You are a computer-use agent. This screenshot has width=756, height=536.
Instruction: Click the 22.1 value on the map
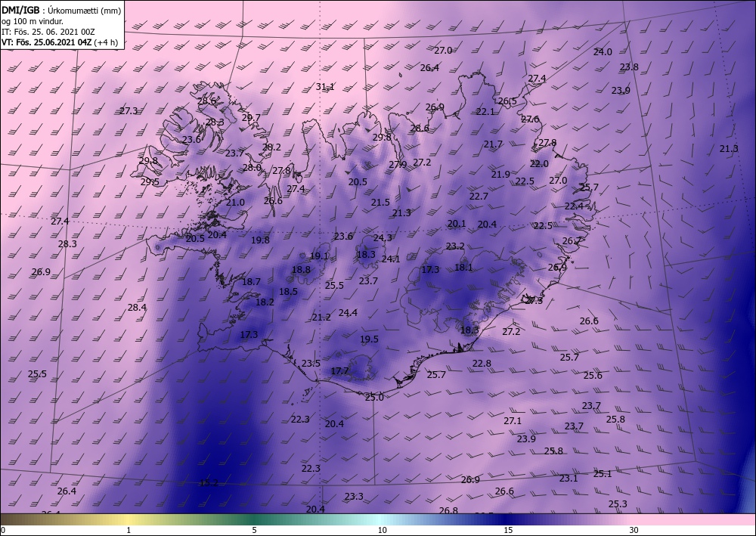(x=485, y=112)
